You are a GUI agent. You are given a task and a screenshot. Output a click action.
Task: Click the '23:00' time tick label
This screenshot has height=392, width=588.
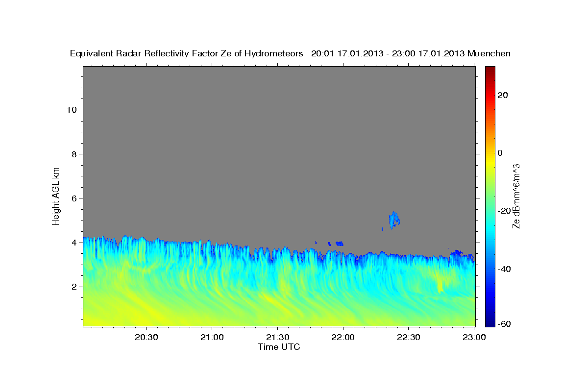(474, 338)
